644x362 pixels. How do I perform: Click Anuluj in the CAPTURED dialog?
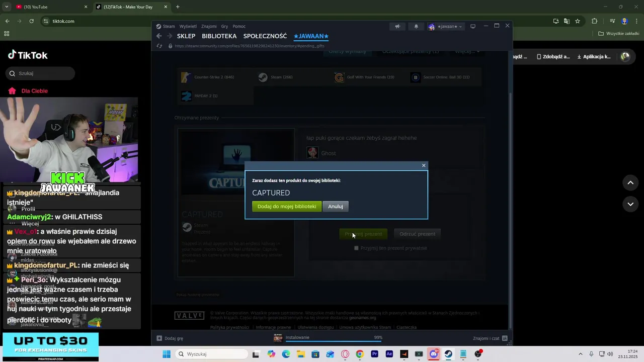tap(336, 206)
